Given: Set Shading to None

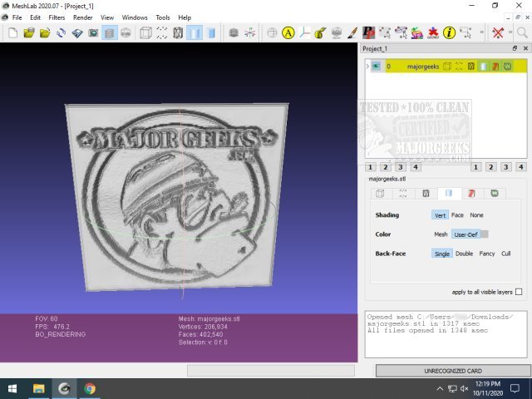Looking at the screenshot, I should [476, 215].
